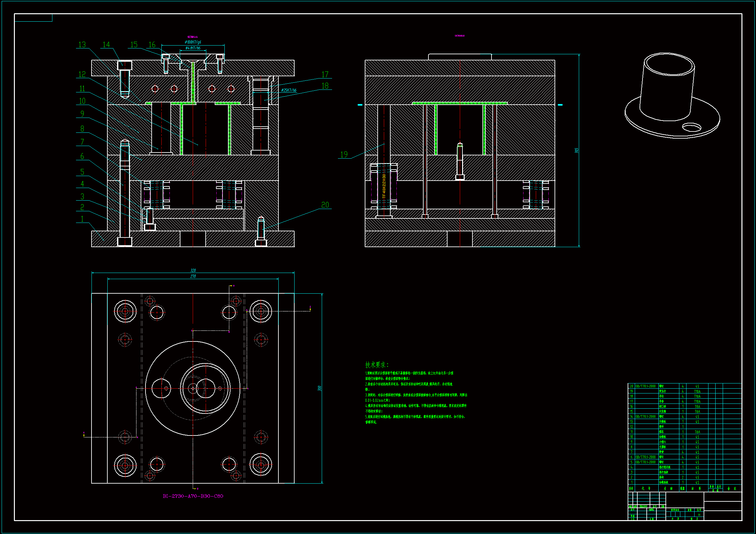This screenshot has width=756, height=534.
Task: Click the T8A material cell of row 16
Action: click(697, 407)
